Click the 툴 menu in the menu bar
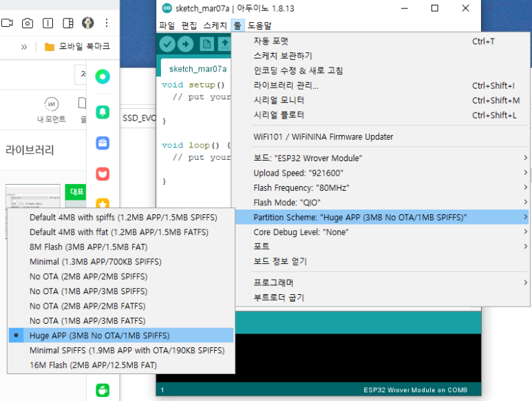The height and width of the screenshot is (401, 532). pyautogui.click(x=237, y=25)
